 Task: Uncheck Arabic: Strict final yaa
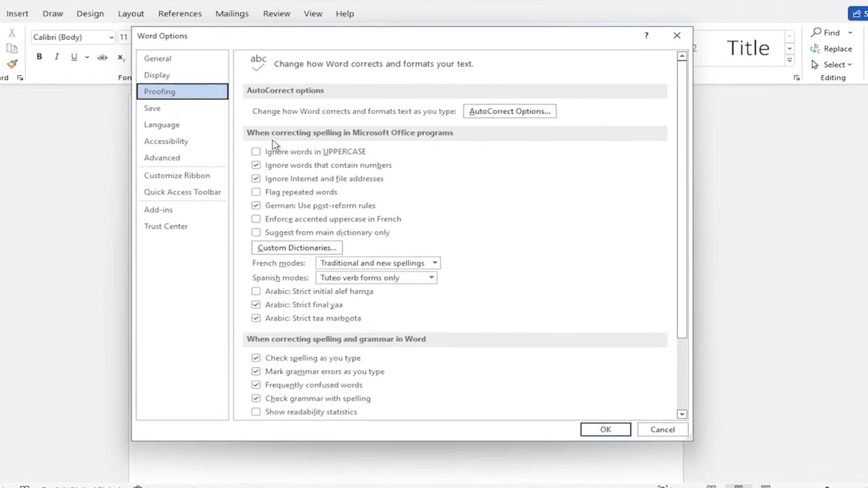pos(256,305)
